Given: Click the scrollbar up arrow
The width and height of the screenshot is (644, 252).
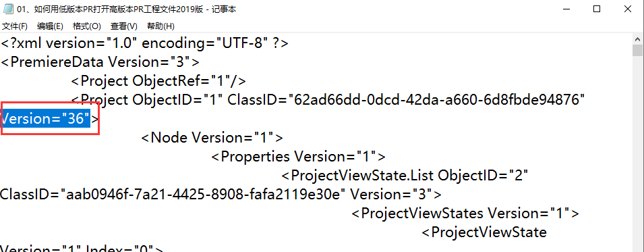Looking at the screenshot, I should coord(637,39).
